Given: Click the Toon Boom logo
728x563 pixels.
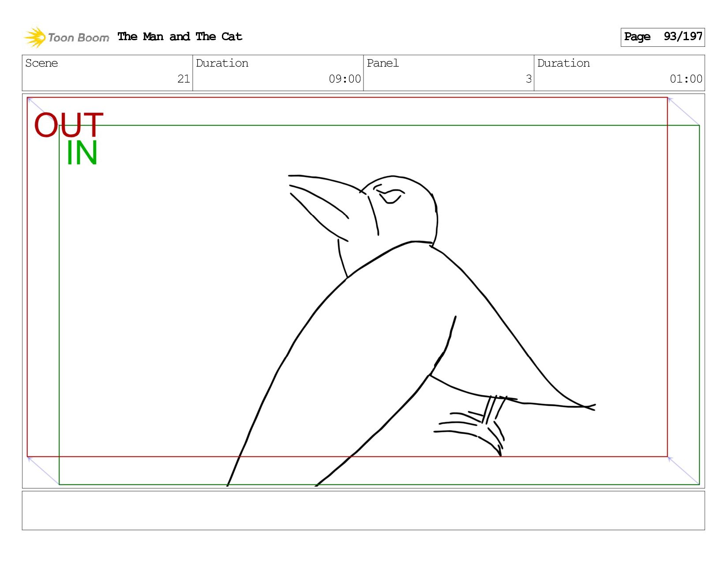Looking at the screenshot, I should click(66, 37).
